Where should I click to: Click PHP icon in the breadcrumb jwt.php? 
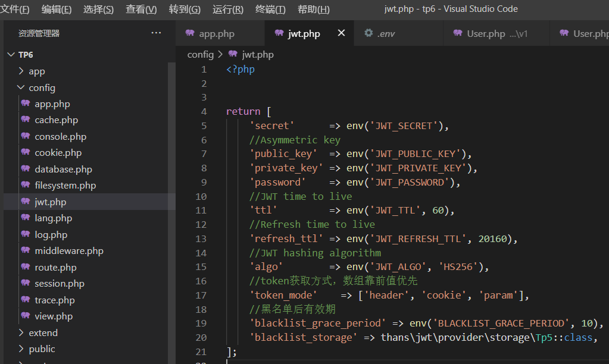click(x=233, y=54)
